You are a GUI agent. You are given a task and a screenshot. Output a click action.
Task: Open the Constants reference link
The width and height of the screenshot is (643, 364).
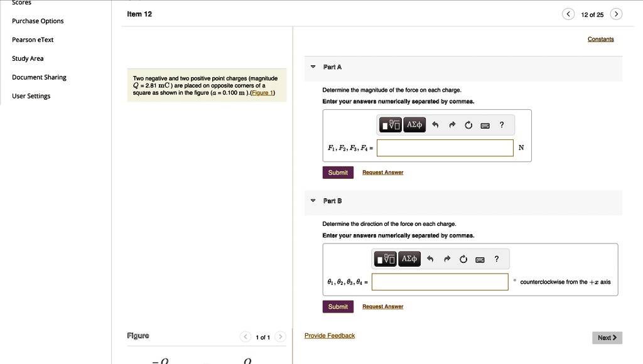(x=600, y=39)
